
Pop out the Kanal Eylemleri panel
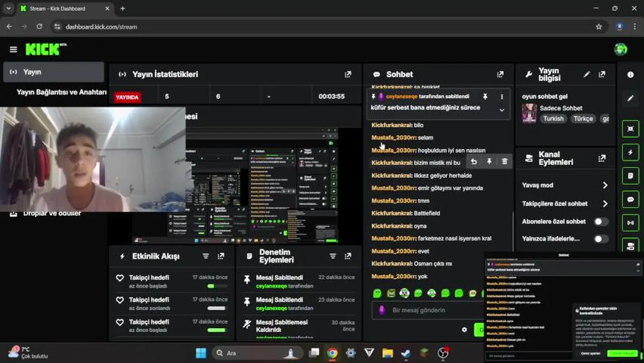602,158
